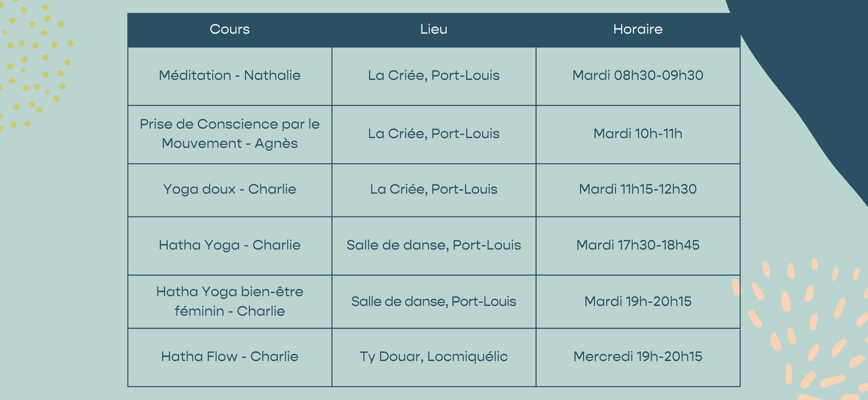
Task: Click the Mercredi 19h-20h15 schedule
Action: tap(638, 357)
